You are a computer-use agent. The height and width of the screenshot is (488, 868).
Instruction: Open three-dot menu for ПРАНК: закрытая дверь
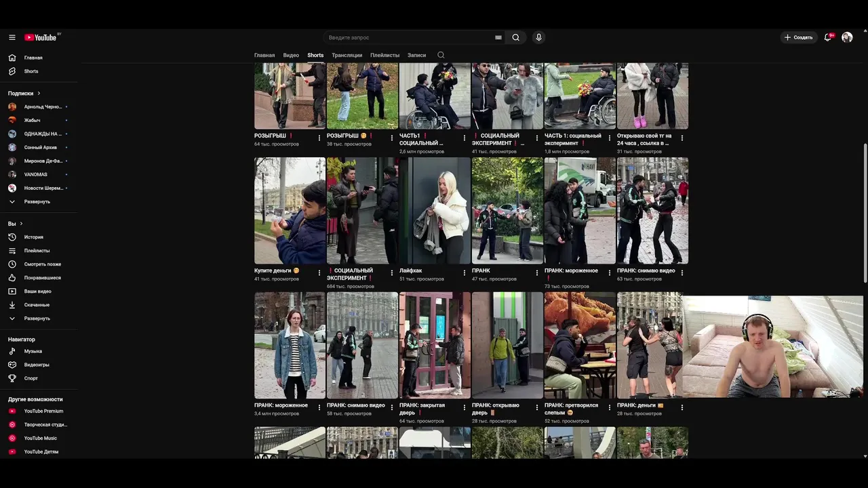click(x=465, y=407)
